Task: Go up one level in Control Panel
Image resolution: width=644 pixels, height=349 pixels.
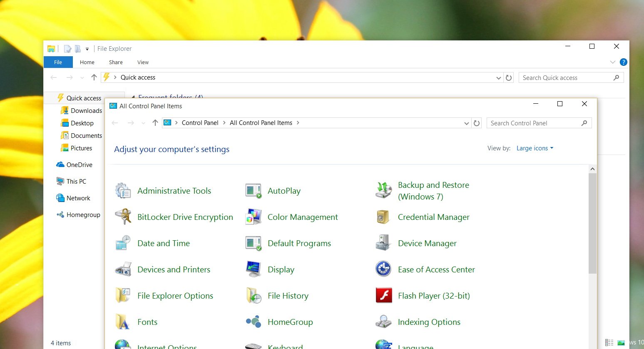Action: tap(155, 123)
